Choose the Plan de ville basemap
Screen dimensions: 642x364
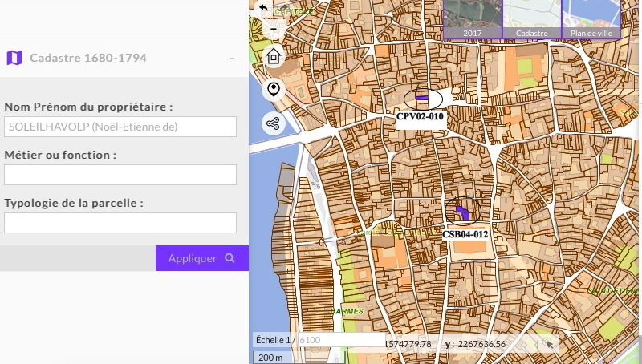pos(590,19)
